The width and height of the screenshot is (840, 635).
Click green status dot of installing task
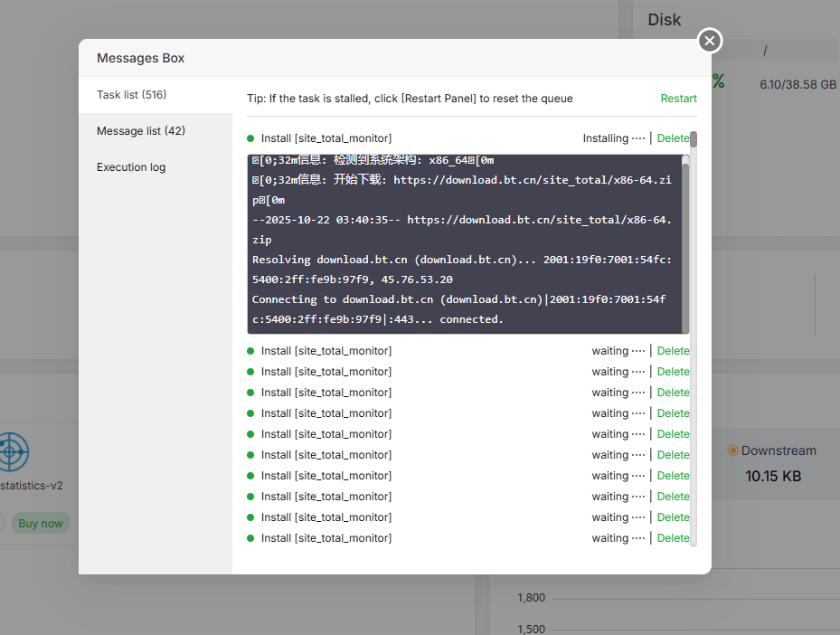(250, 138)
